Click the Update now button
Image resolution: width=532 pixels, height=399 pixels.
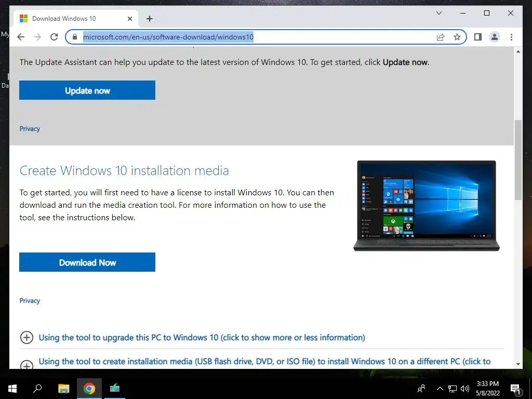[87, 90]
